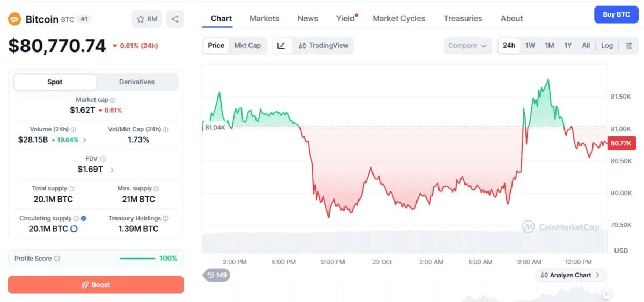This screenshot has height=302, width=644.
Task: Open the Markets tab
Action: pos(265,18)
